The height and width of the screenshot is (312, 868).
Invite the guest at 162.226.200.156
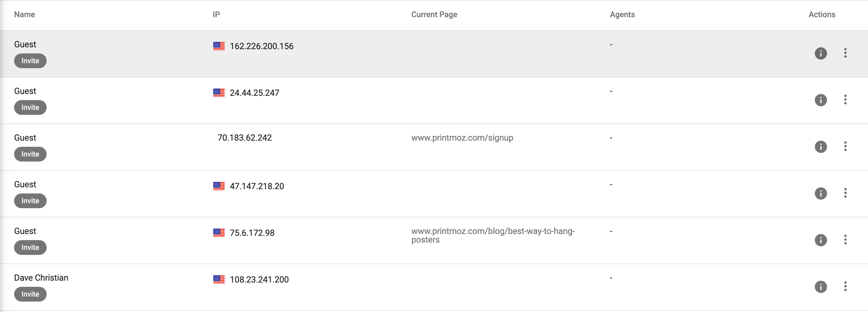tap(30, 61)
